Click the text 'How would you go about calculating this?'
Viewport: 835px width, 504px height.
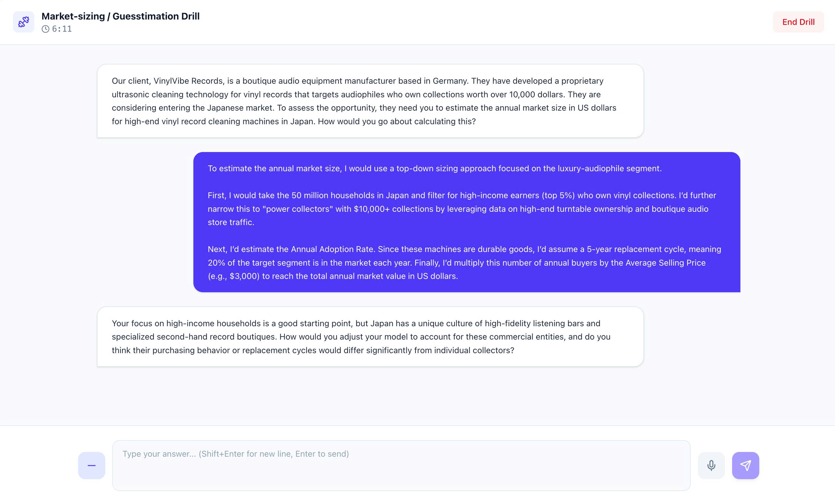(397, 121)
